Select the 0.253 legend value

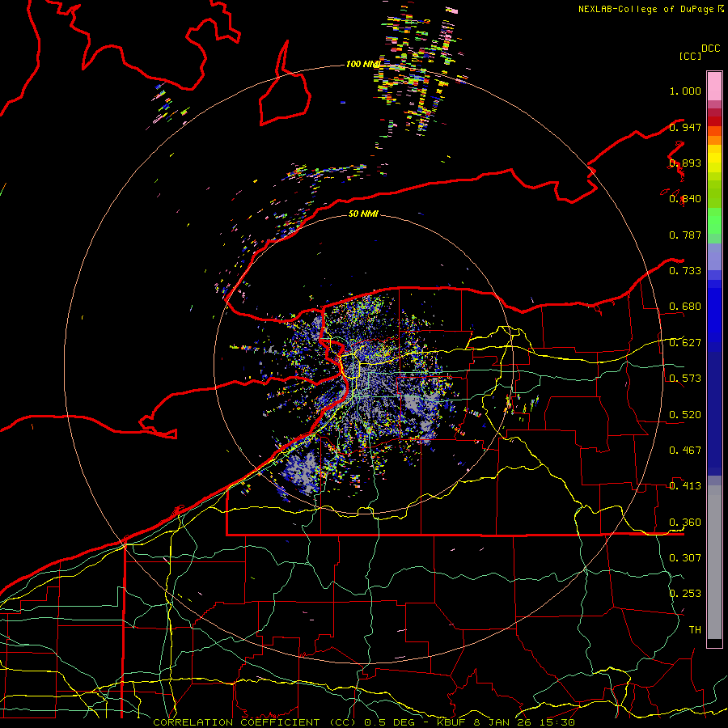[x=685, y=594]
